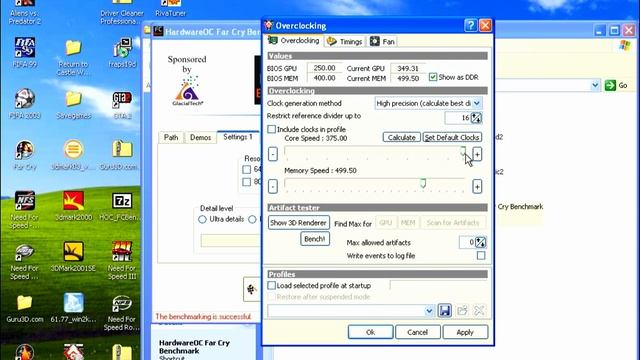Click the BIOS GPU value field
This screenshot has height=360, width=640.
[324, 68]
